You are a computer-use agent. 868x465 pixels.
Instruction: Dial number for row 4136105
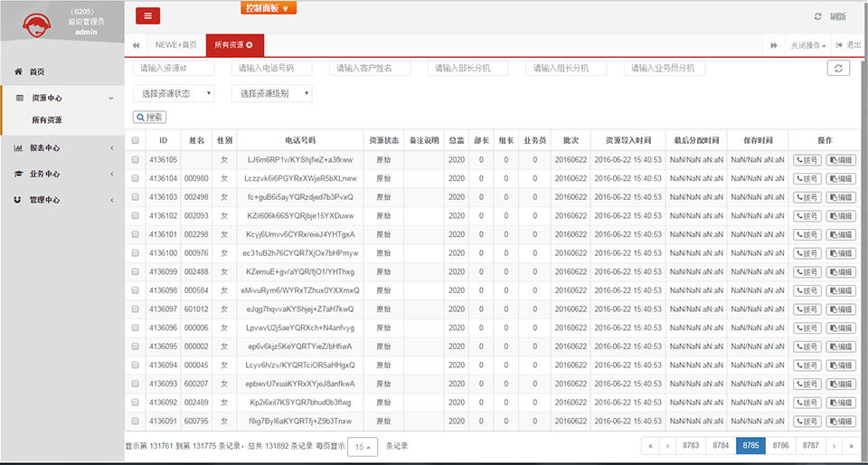pos(807,160)
